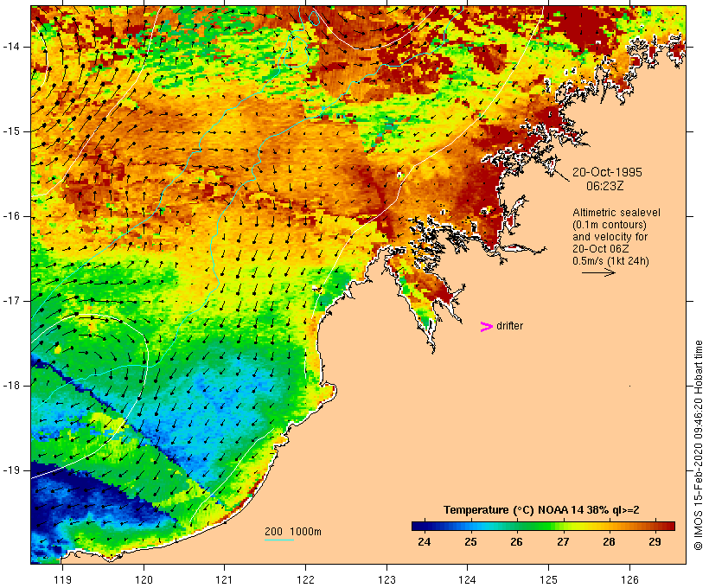
Task: Click colorbar value 24
Action: tap(425, 542)
